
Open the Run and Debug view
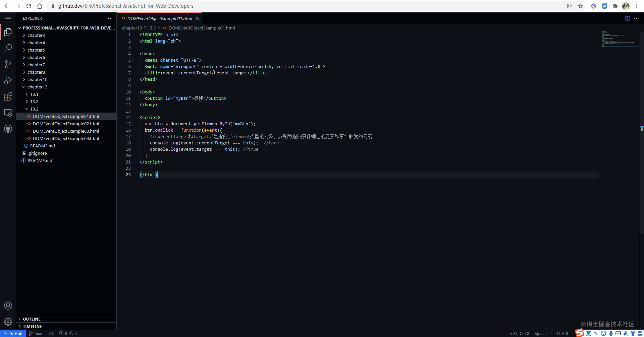(8, 80)
